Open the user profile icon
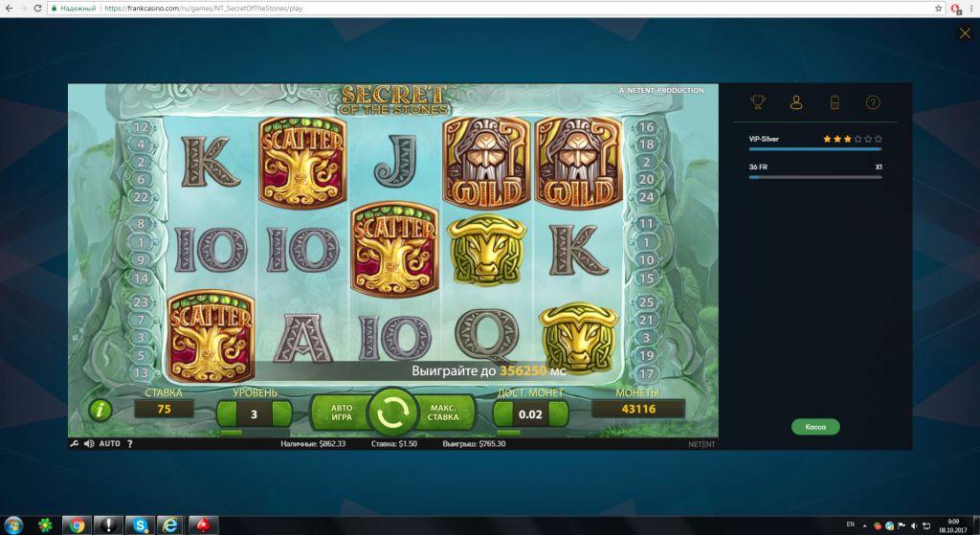 [796, 101]
